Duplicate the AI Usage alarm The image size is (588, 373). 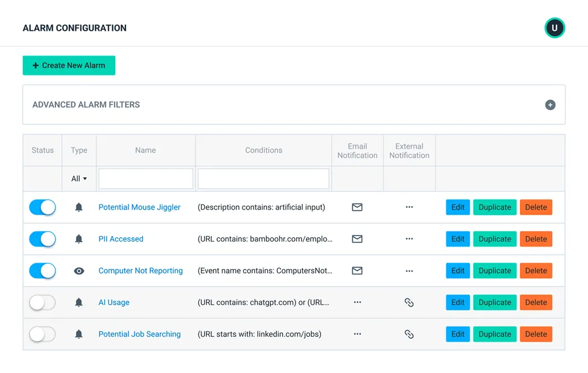pos(495,302)
